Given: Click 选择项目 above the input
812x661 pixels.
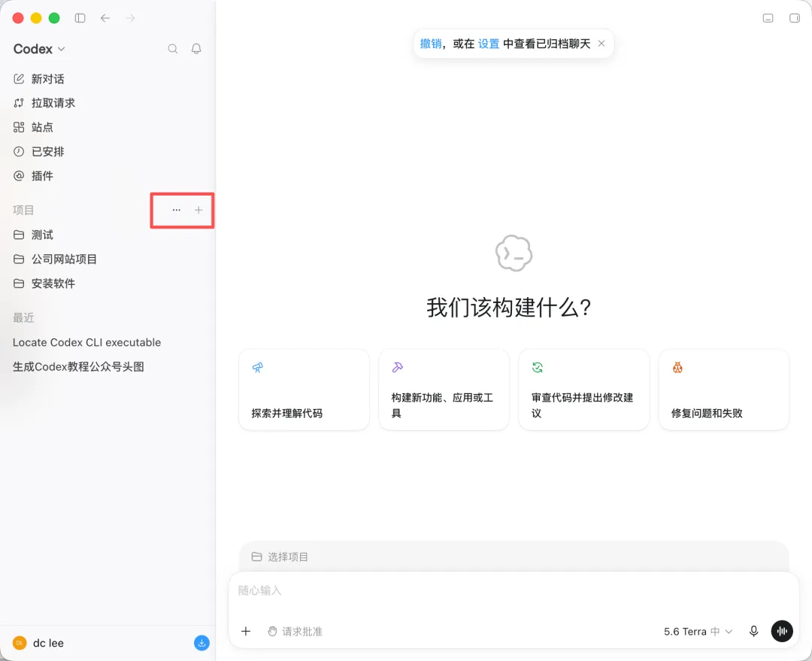Looking at the screenshot, I should [x=280, y=557].
